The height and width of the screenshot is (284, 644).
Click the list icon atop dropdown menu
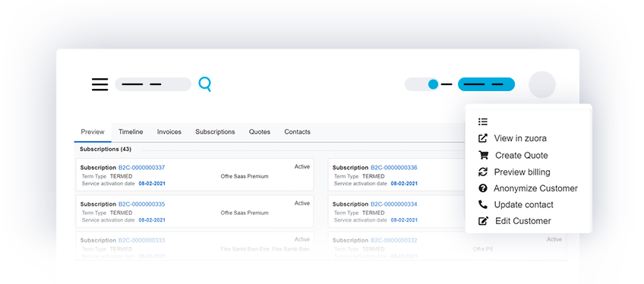point(483,121)
